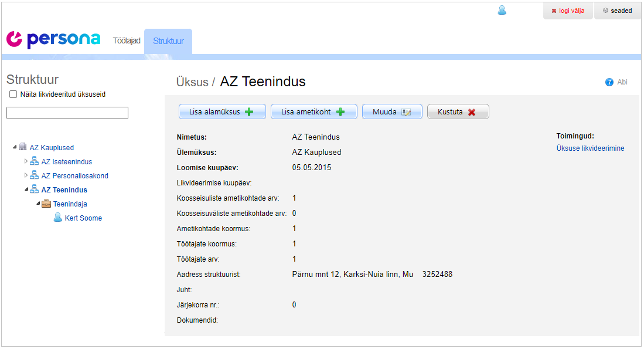The image size is (644, 352).
Task: Click the AZ Iseteenindus unit icon
Action: coord(35,161)
